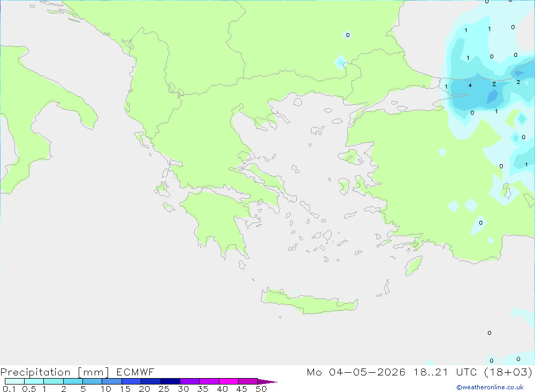Image resolution: width=535 pixels, height=392 pixels.
Task: Click the "25" legend scale label
Action: 164,389
